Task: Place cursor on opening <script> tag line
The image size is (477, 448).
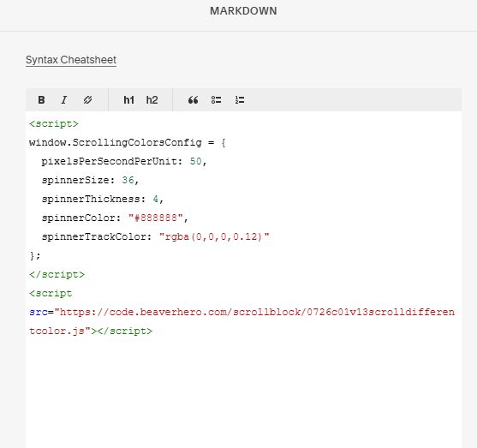Action: point(54,124)
